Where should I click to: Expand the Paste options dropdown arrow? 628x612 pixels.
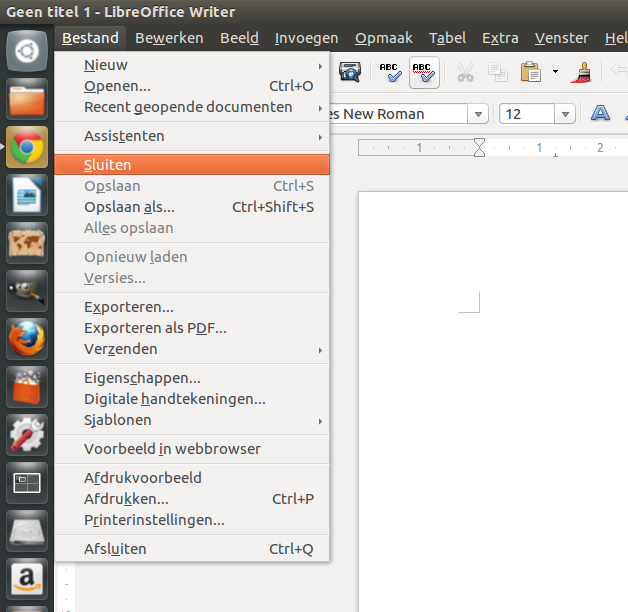click(556, 72)
